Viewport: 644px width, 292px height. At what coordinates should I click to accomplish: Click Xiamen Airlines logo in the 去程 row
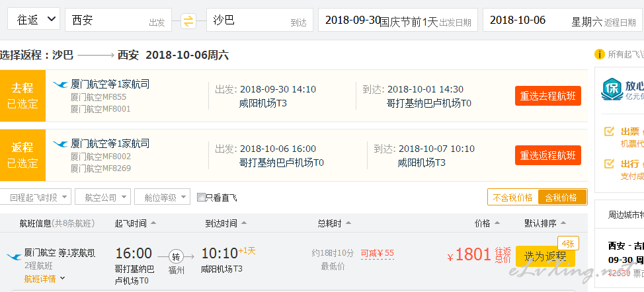pos(60,85)
